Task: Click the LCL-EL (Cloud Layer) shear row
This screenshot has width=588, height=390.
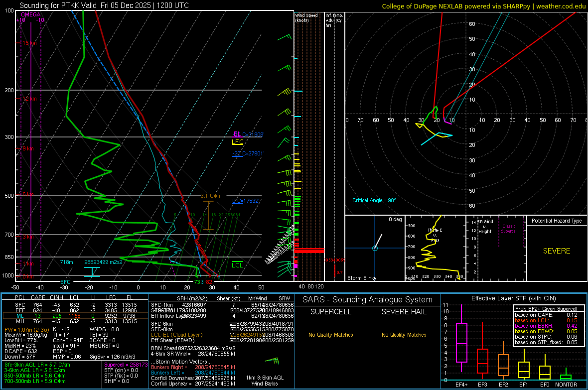Action: point(222,335)
